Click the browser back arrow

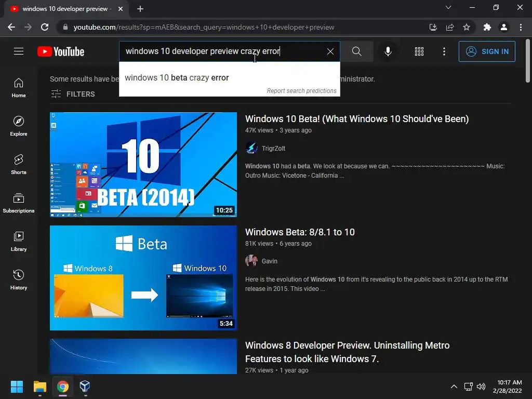pyautogui.click(x=11, y=27)
